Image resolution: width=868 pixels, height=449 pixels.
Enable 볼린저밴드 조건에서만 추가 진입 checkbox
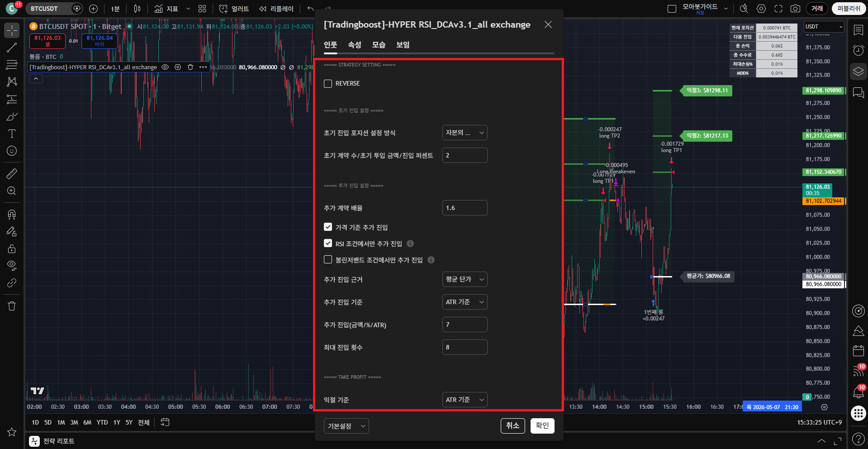pyautogui.click(x=328, y=260)
